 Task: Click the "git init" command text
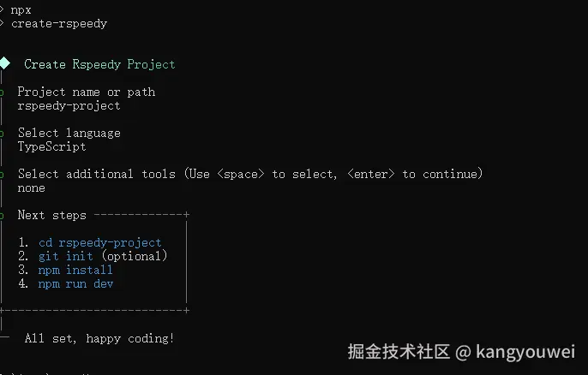66,256
